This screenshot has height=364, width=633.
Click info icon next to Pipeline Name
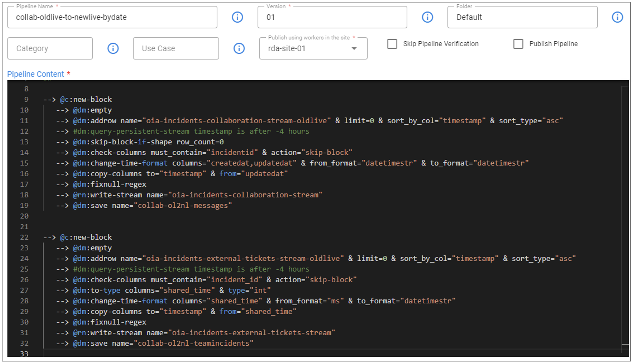[x=237, y=17]
